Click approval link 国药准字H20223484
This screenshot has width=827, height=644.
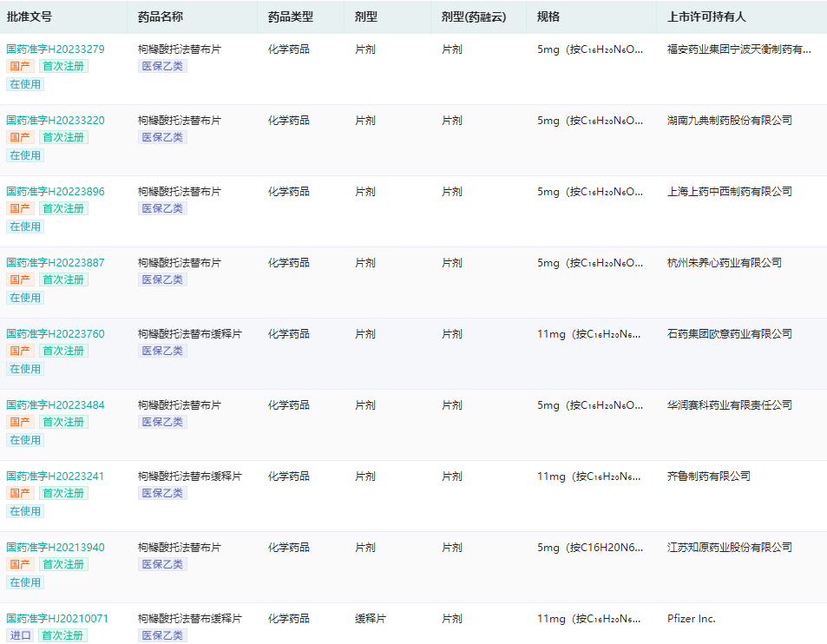(x=56, y=405)
